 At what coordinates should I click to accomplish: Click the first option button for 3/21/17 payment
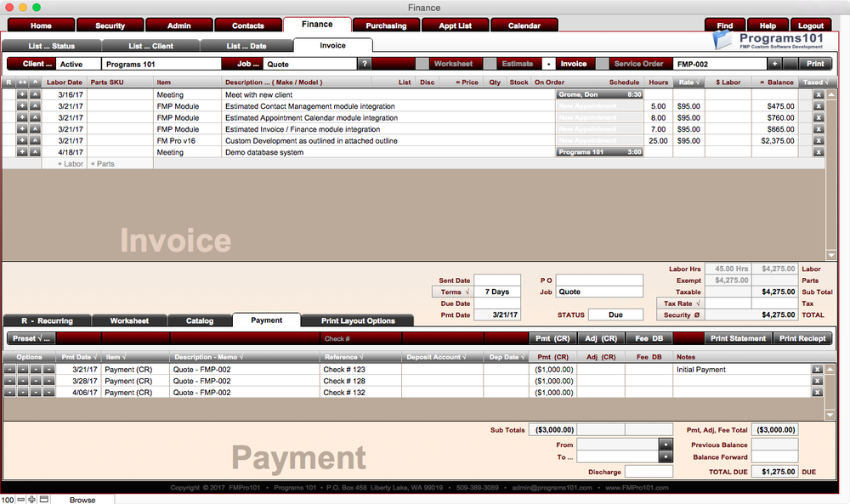(x=9, y=370)
